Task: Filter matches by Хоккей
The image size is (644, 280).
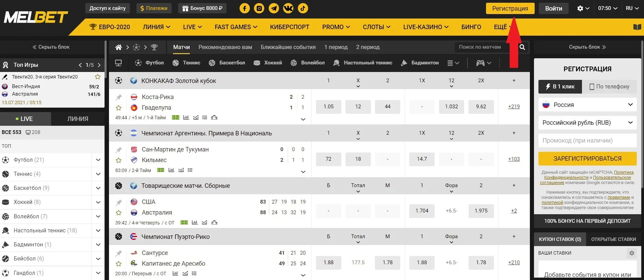Action: point(268,63)
